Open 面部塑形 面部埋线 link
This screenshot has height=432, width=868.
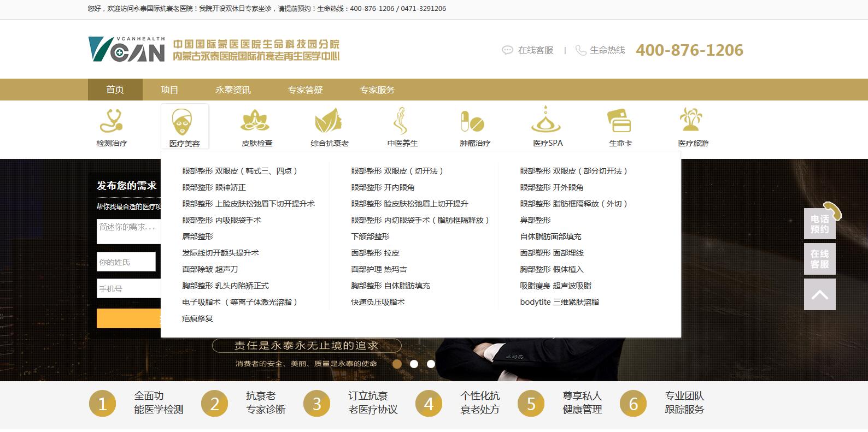552,253
